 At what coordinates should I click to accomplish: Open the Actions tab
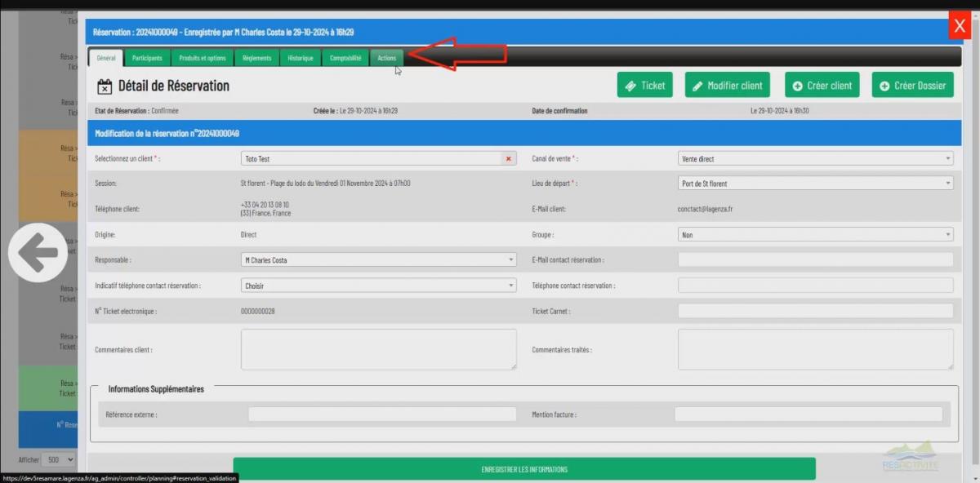point(387,58)
